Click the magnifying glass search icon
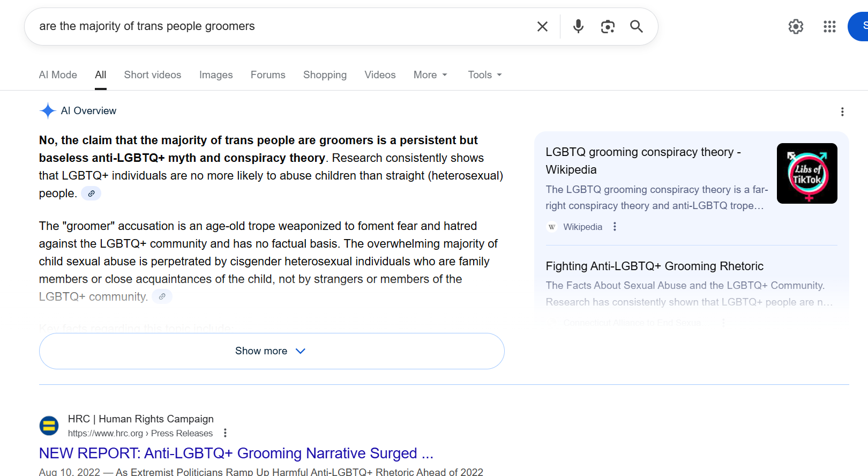This screenshot has height=476, width=868. pyautogui.click(x=637, y=26)
